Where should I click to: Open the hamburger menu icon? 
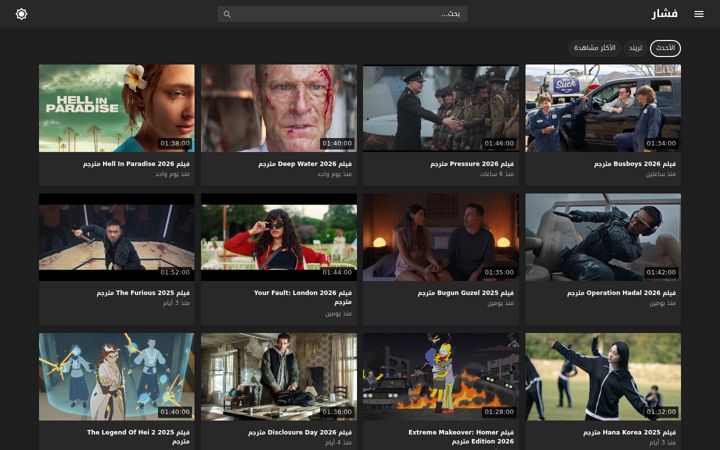(698, 14)
